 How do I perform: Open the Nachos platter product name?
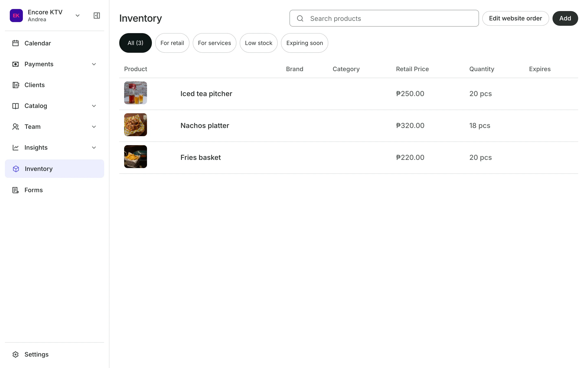coord(205,126)
